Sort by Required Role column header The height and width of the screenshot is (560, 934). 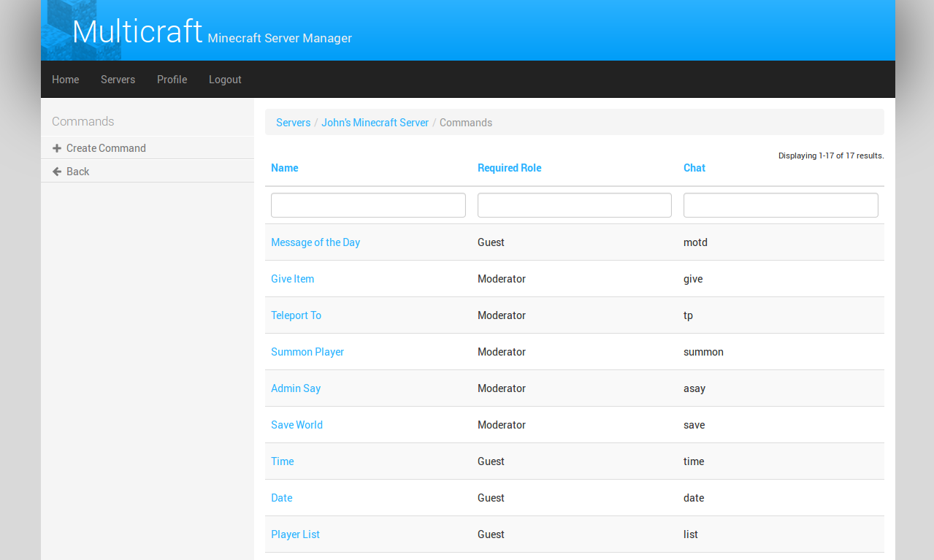pyautogui.click(x=510, y=168)
